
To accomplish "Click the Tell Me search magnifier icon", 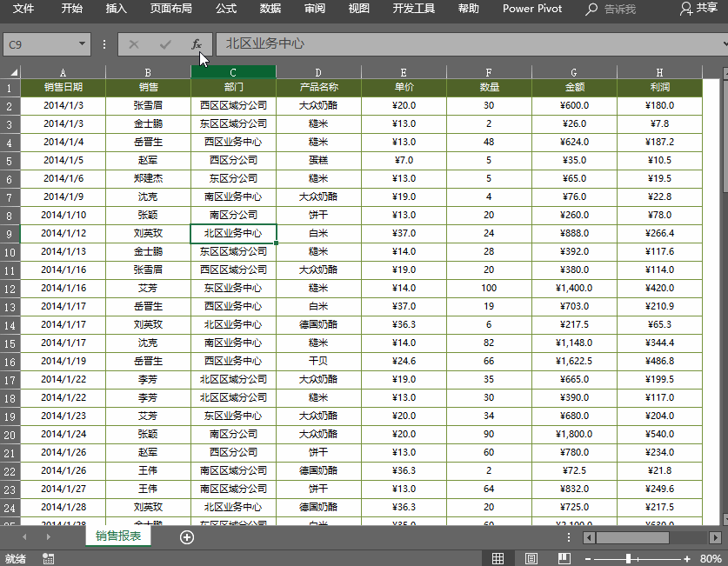I will tap(591, 9).
